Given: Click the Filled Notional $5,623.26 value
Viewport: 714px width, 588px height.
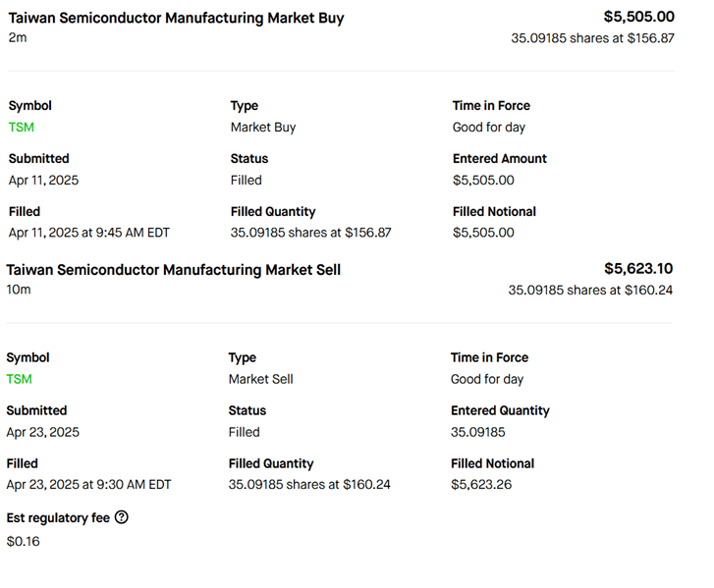Looking at the screenshot, I should (481, 485).
